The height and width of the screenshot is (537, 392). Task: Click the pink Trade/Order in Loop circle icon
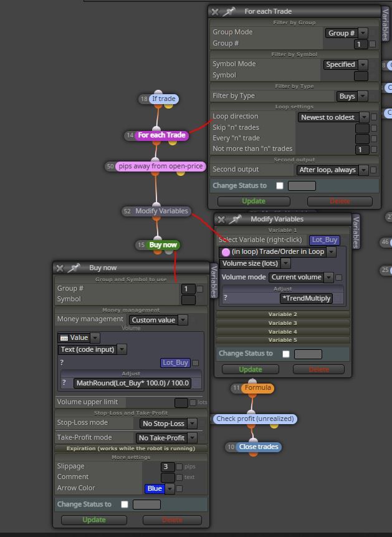point(226,252)
